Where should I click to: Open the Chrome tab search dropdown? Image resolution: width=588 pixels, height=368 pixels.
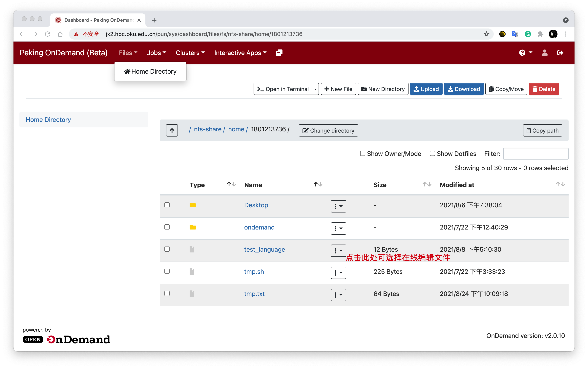point(566,20)
